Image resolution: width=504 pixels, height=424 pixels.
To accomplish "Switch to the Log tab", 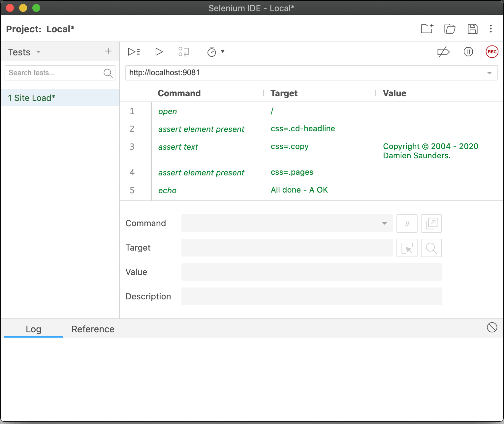I will [34, 329].
